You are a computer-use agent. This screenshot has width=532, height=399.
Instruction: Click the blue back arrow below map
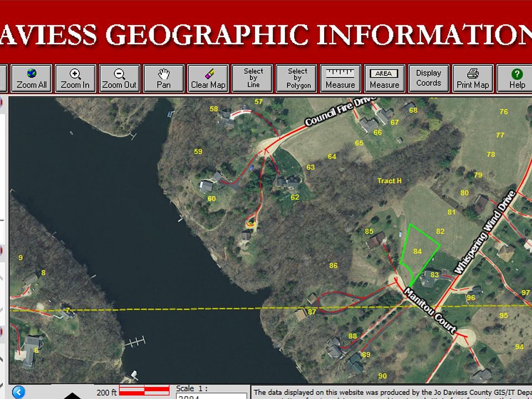pos(19,392)
